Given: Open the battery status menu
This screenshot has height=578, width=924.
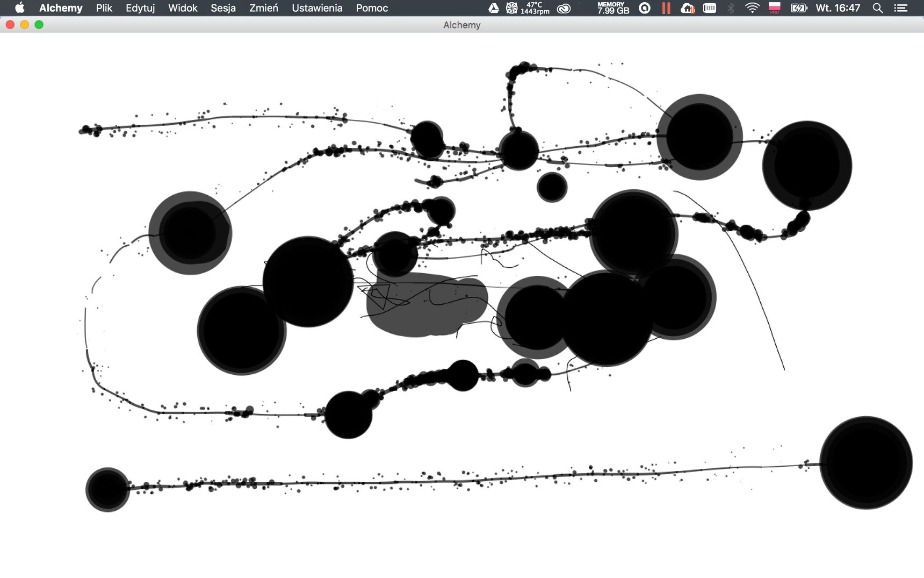Looking at the screenshot, I should (x=799, y=8).
